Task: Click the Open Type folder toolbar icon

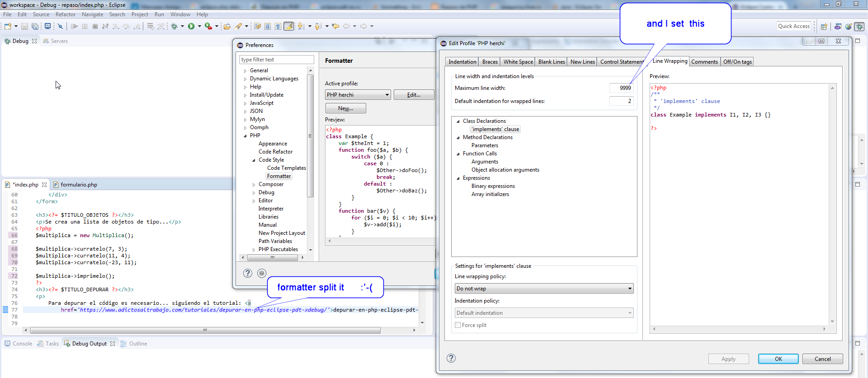Action: point(227,26)
